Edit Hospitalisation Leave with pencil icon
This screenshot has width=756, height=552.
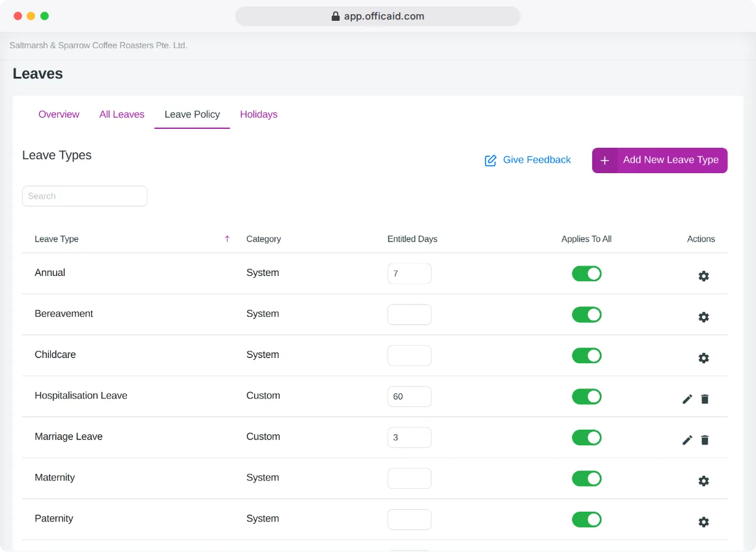[687, 399]
